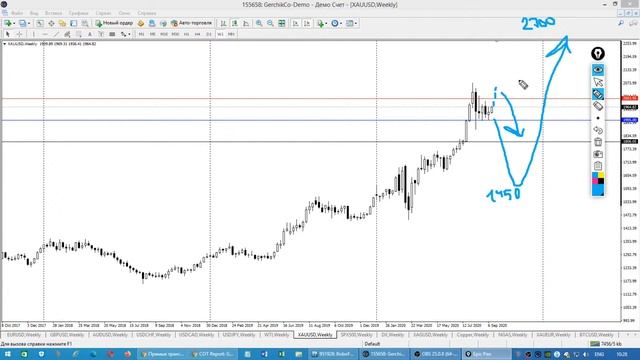Viewport: 640px width, 360px height.
Task: Select the cursor pointer tool
Action: click(x=7, y=34)
